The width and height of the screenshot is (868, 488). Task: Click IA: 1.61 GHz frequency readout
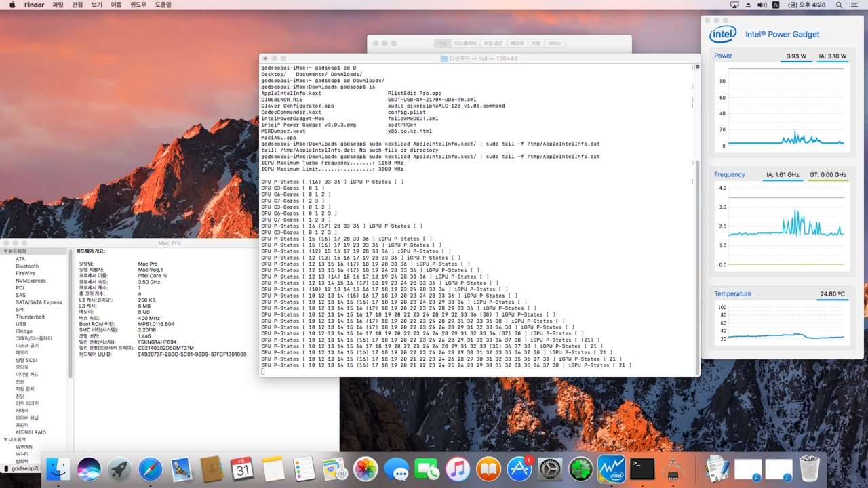coord(783,175)
